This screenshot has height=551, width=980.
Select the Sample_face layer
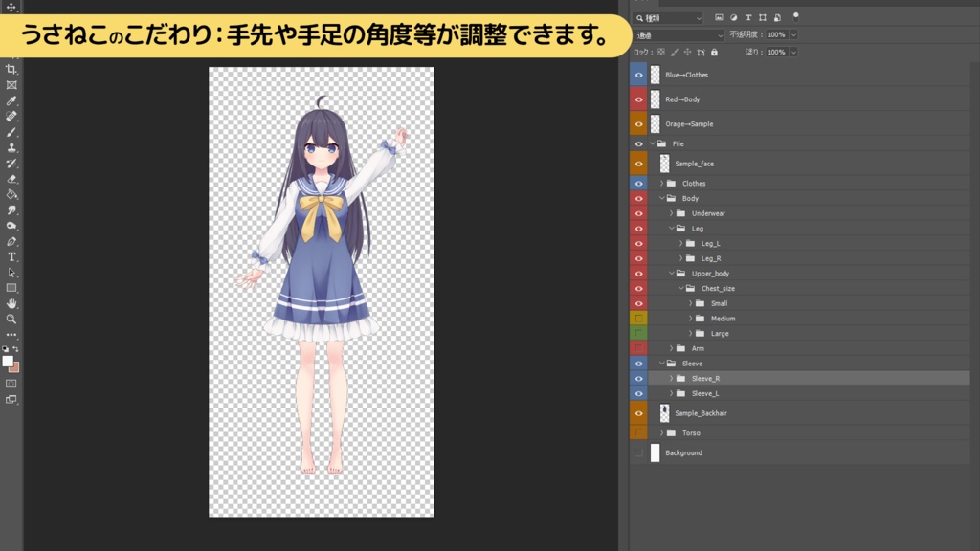pyautogui.click(x=694, y=163)
